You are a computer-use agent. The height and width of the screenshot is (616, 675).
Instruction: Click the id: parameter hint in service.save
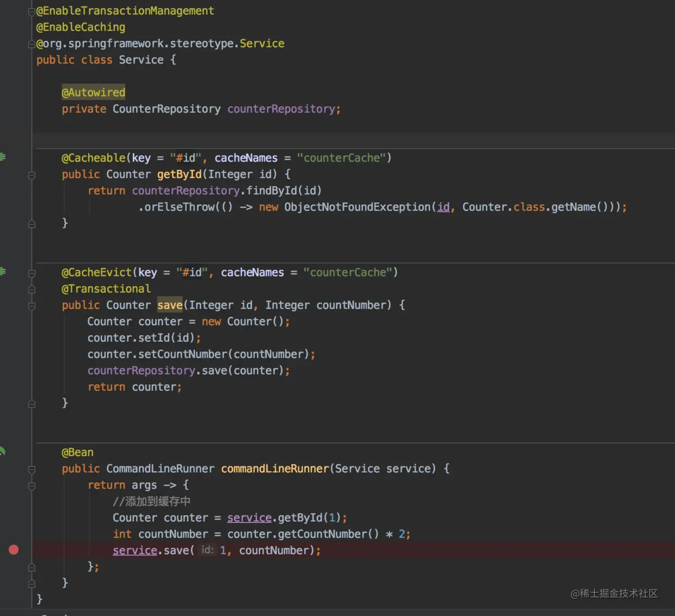(x=207, y=550)
